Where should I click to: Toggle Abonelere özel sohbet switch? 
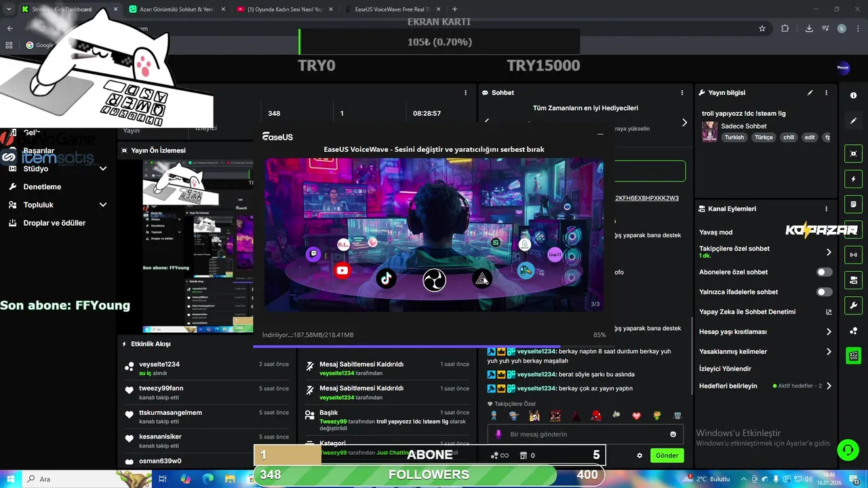825,272
